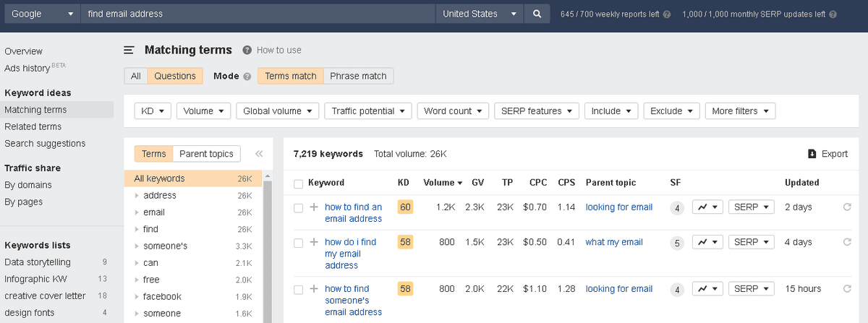Open the KD filter dropdown

coord(153,111)
